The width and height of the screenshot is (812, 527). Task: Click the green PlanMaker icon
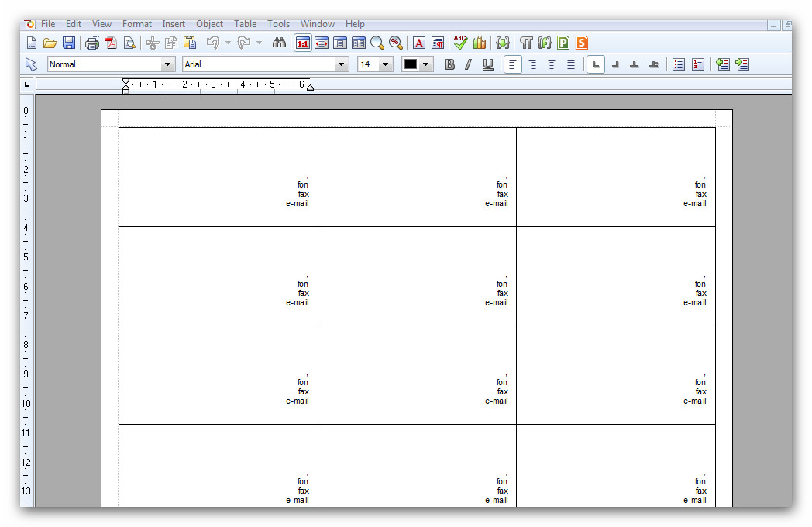[563, 43]
